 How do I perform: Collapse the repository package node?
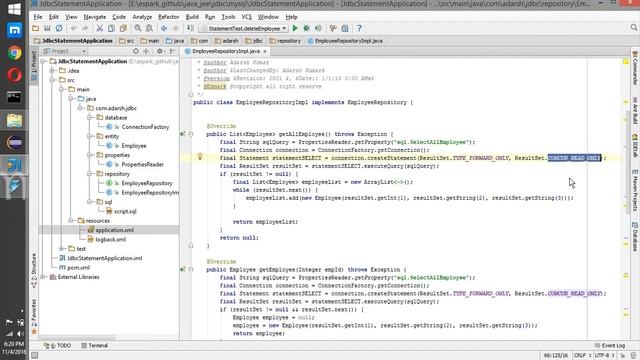(89, 174)
